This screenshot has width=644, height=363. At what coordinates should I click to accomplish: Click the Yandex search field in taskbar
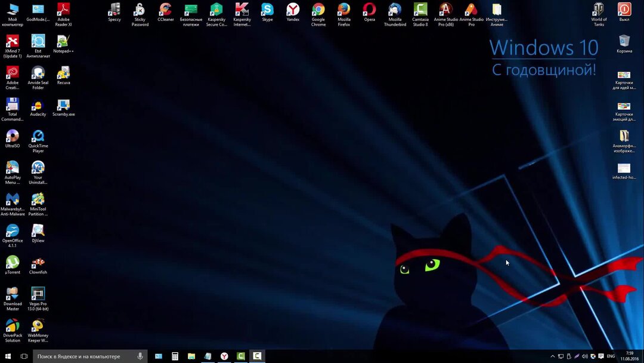click(89, 356)
